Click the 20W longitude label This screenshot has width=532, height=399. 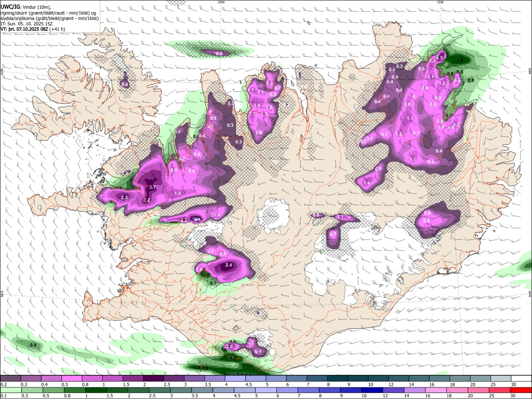click(x=221, y=2)
